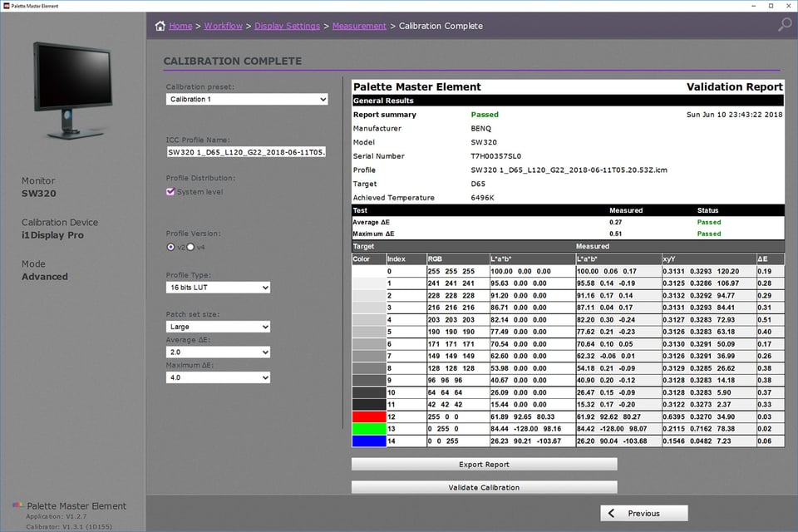Click the profile name ending '.icm' in report
Viewport: 798px width, 532px height.
pyautogui.click(x=569, y=170)
